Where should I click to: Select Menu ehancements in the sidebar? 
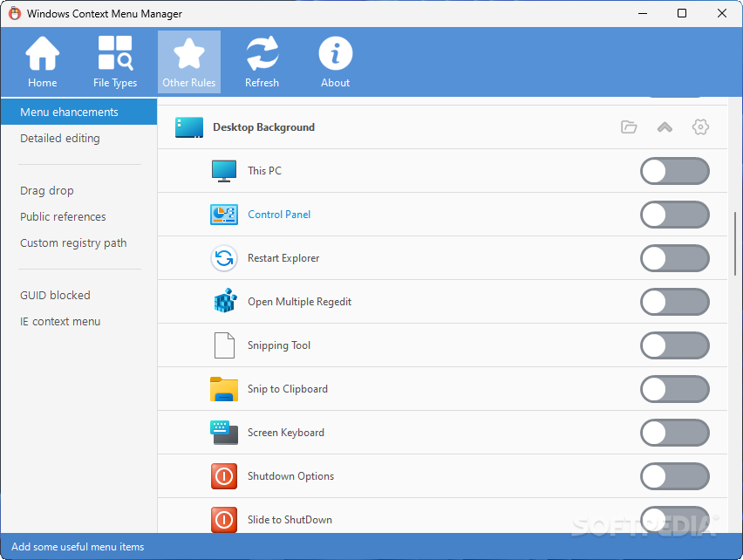78,112
